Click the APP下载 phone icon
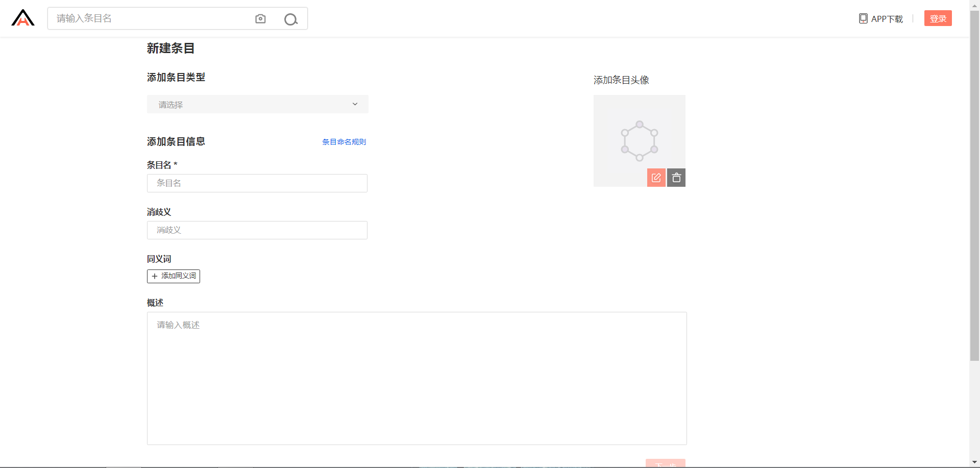980x468 pixels. coord(863,19)
